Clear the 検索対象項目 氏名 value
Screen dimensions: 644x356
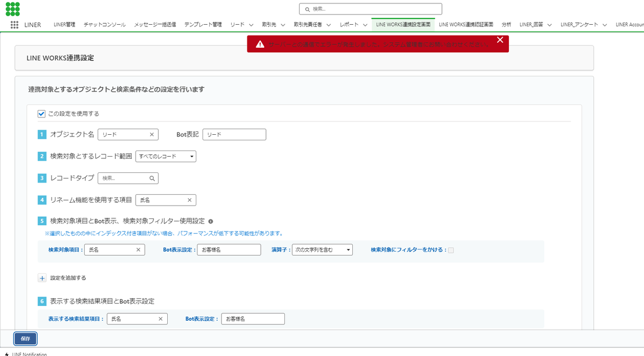pos(139,250)
